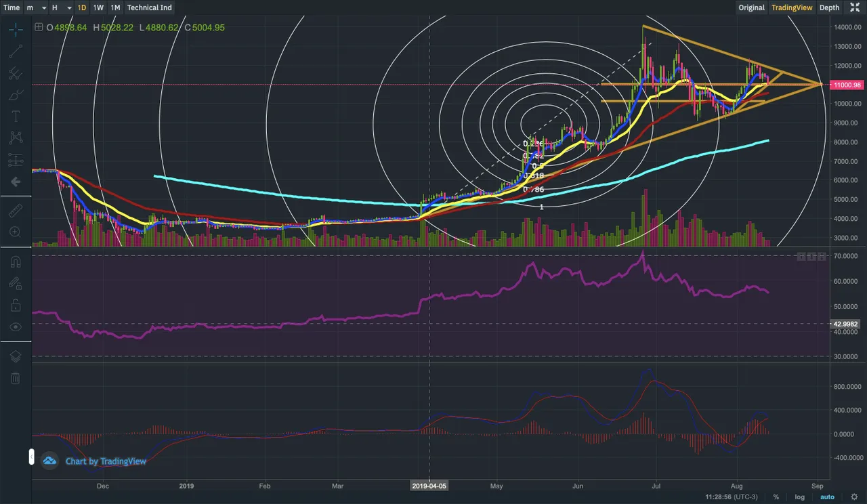This screenshot has width=867, height=504.
Task: Open the fullscreen expand icon
Action: [x=854, y=7]
